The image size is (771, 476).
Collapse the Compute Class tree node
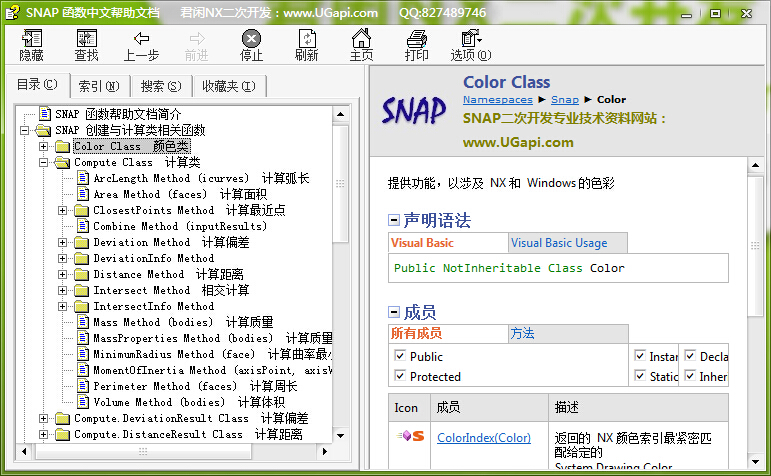point(43,162)
